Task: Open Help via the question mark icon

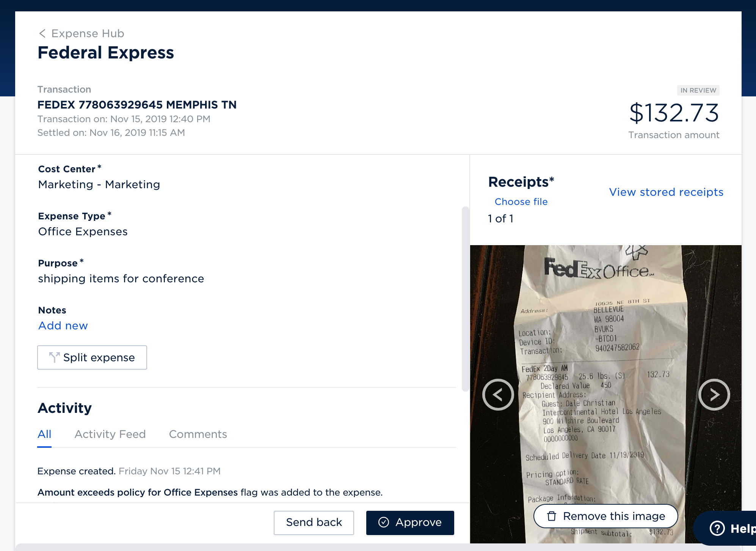Action: click(717, 528)
